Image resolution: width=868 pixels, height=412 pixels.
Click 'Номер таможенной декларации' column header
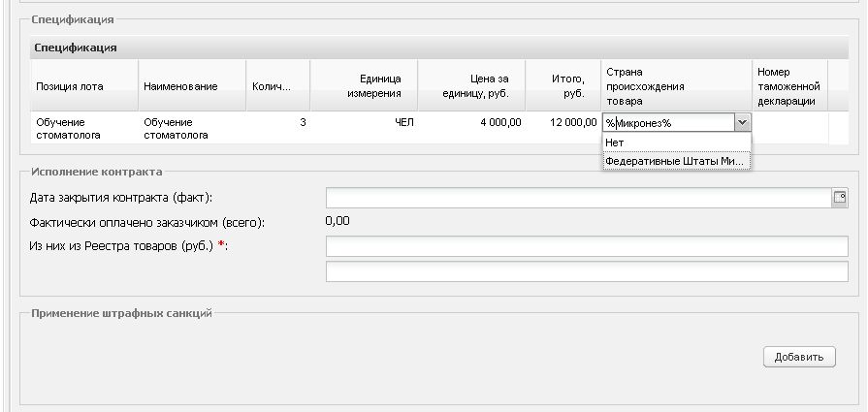(790, 86)
